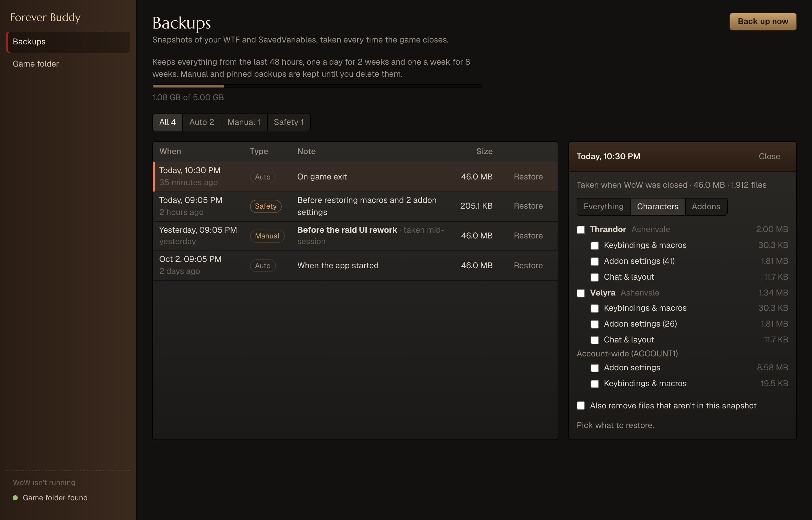Click the Manual type badge
The height and width of the screenshot is (520, 812).
tap(267, 236)
